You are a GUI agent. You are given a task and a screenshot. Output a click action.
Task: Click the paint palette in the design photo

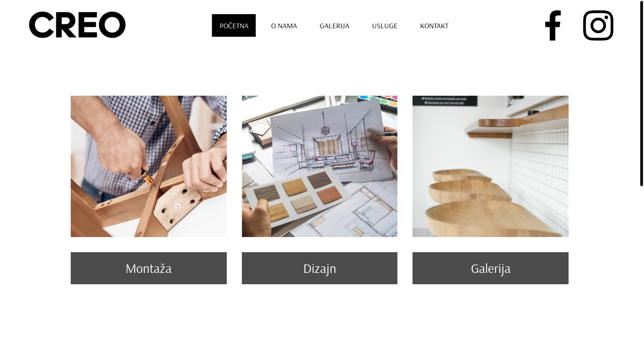click(377, 103)
